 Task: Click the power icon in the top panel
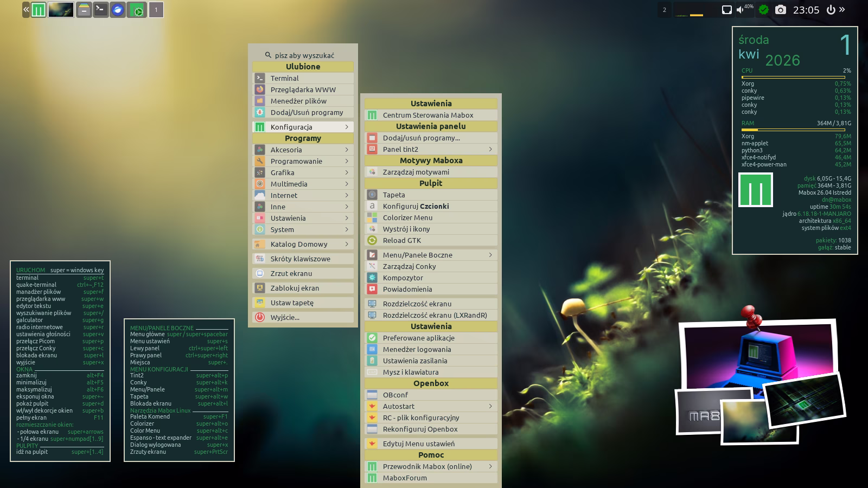(x=831, y=10)
